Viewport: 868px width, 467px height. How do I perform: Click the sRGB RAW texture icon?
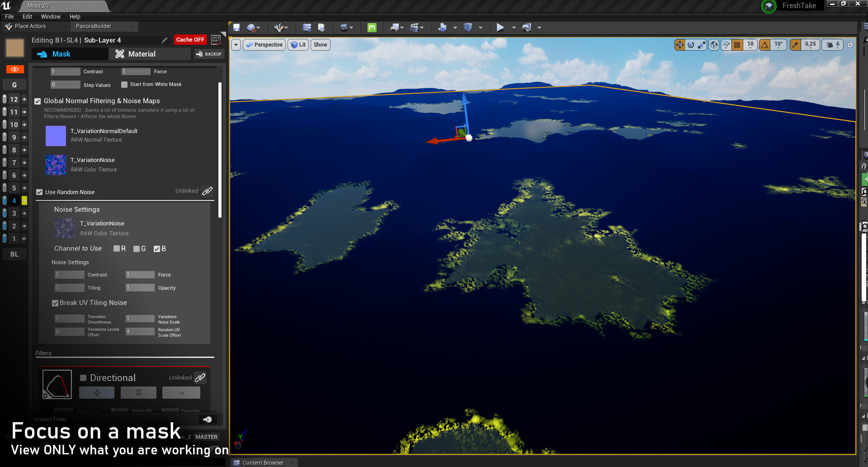[x=216, y=40]
